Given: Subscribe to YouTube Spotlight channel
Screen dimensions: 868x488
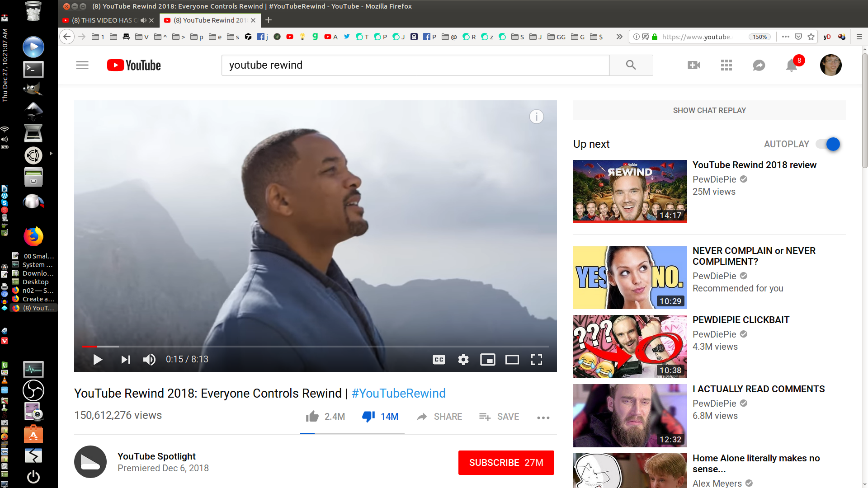Looking at the screenshot, I should tap(506, 463).
